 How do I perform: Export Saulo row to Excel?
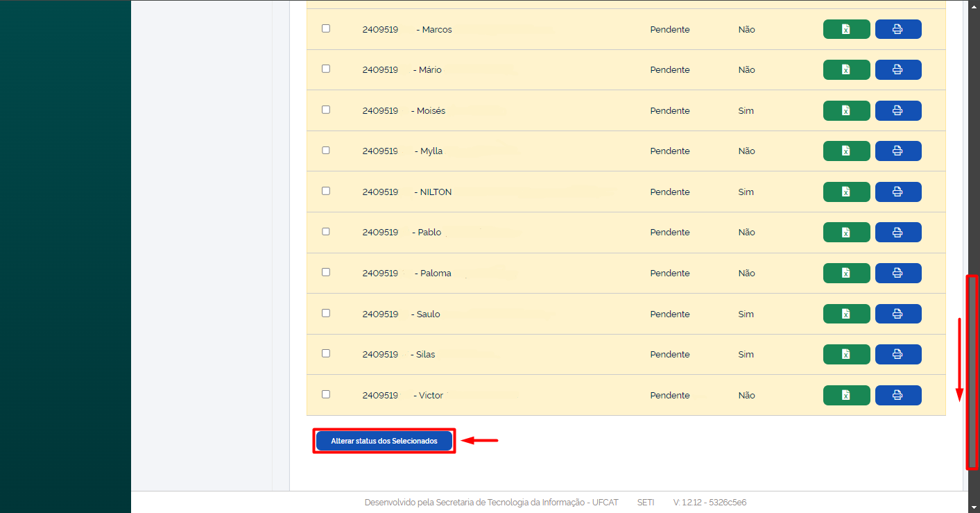click(846, 314)
